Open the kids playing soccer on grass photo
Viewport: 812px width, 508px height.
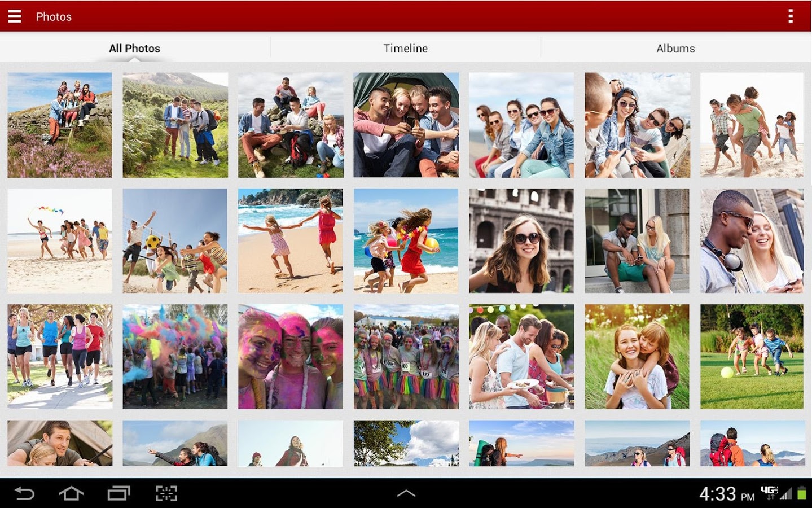(752, 357)
